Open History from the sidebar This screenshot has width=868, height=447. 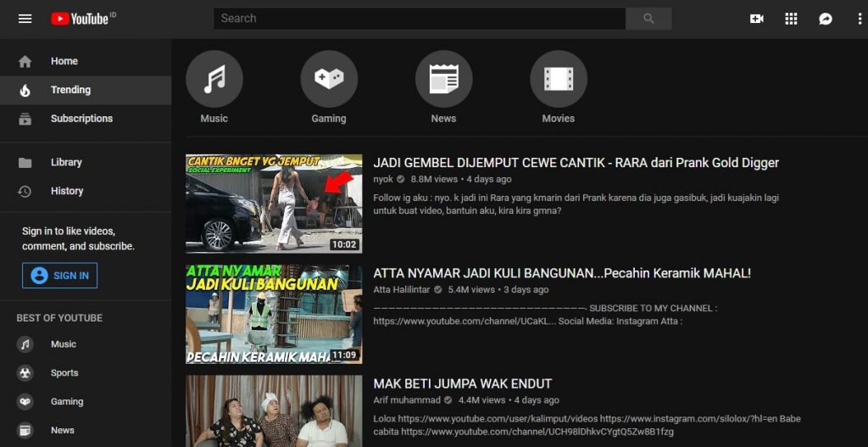pyautogui.click(x=86, y=191)
